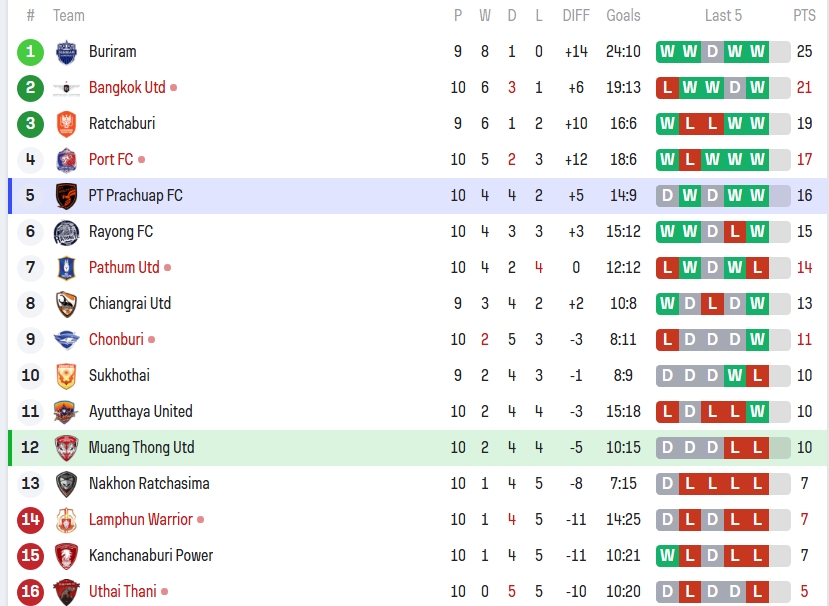Click Uthai Thani team name
Viewport: 829px width, 606px height.
pos(122,592)
